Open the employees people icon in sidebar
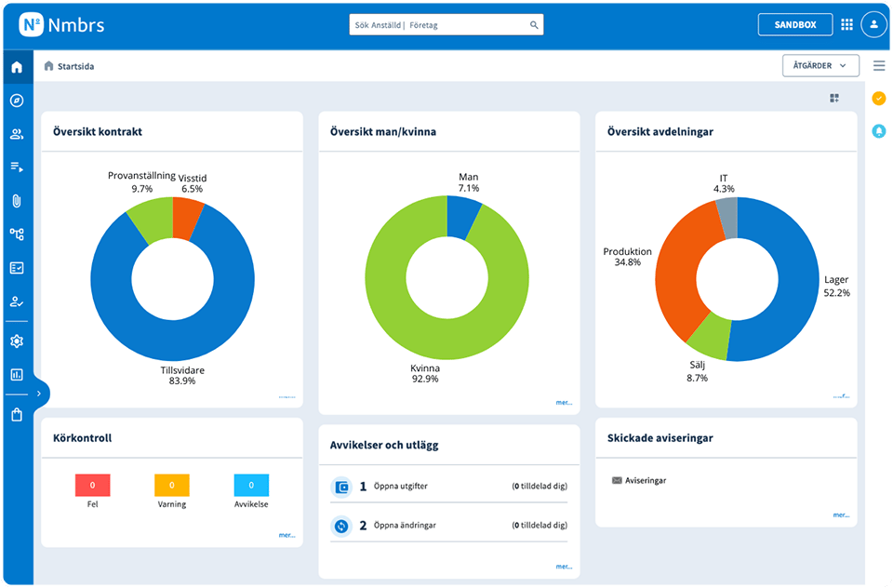Image resolution: width=893 pixels, height=588 pixels. coord(16,134)
